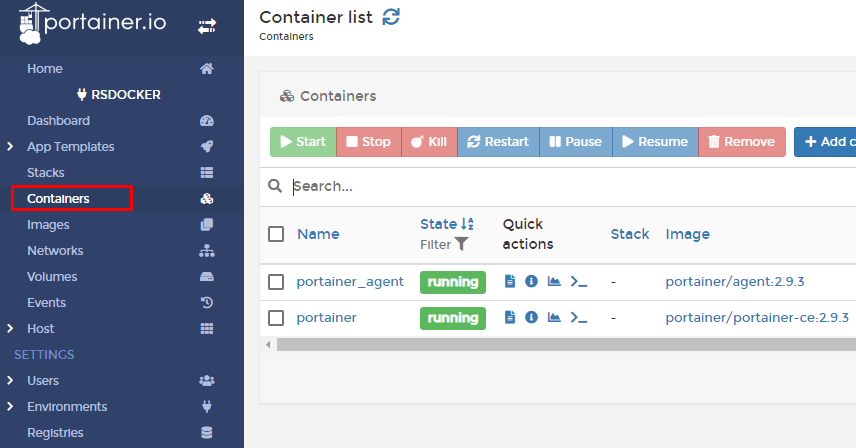Expand the Users menu chevron
Viewport: 856px width, 448px height.
click(10, 381)
